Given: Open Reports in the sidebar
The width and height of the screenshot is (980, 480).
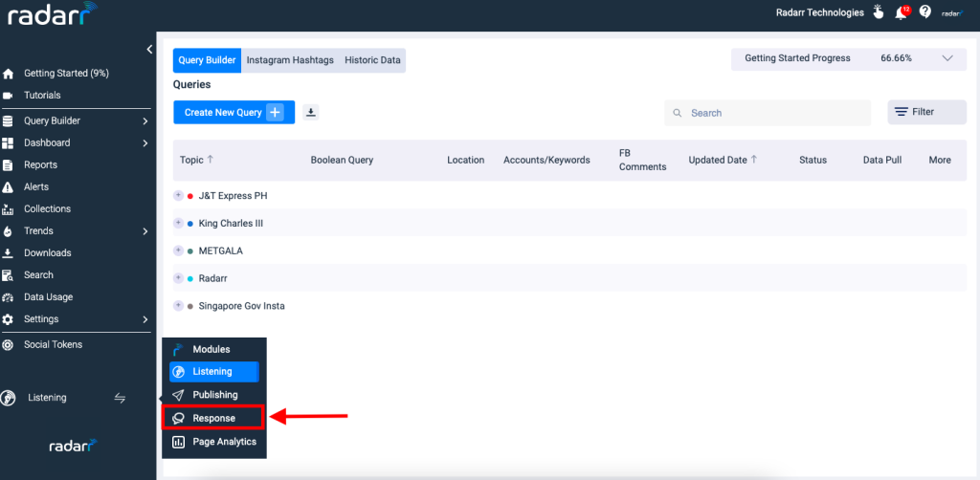Looking at the screenshot, I should (x=40, y=165).
